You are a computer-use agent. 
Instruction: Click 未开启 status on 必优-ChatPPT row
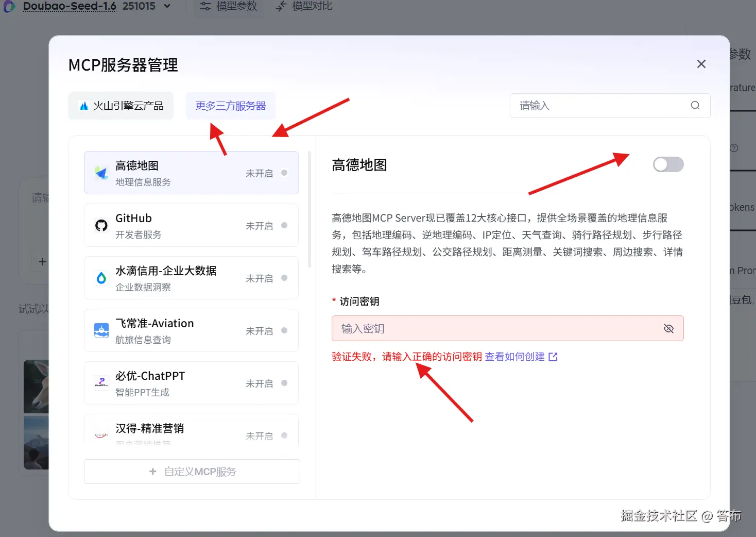pyautogui.click(x=259, y=383)
